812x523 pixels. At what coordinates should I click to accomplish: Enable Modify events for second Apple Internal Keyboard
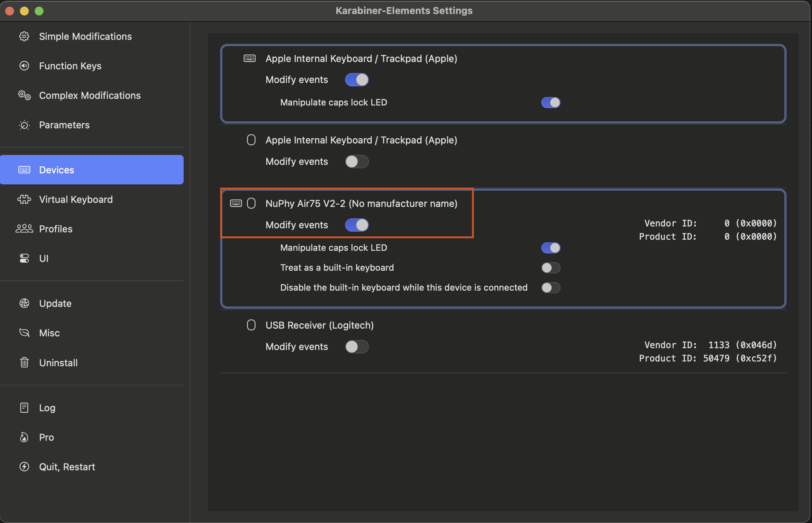(357, 162)
